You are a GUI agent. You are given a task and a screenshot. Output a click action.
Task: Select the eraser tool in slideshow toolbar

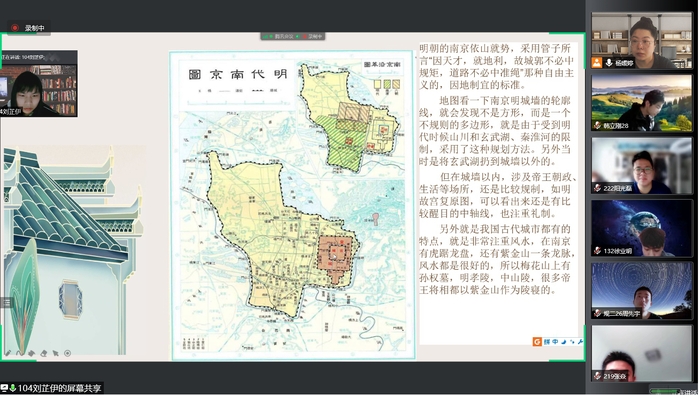44,353
